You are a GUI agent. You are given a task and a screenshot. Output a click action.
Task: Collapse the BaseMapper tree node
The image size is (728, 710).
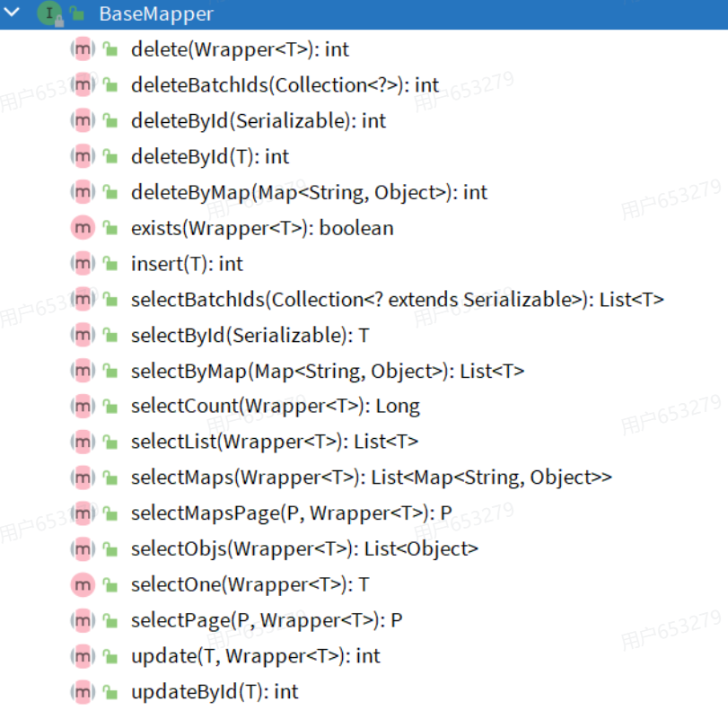12,12
